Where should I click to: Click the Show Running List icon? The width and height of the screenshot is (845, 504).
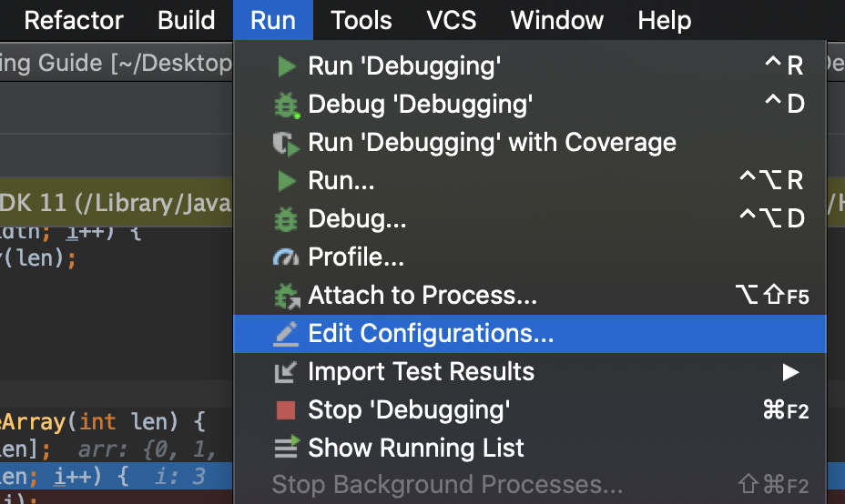tap(286, 449)
